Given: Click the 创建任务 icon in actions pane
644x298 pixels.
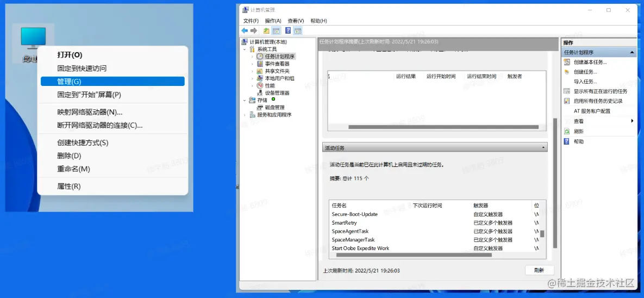Looking at the screenshot, I should [567, 72].
